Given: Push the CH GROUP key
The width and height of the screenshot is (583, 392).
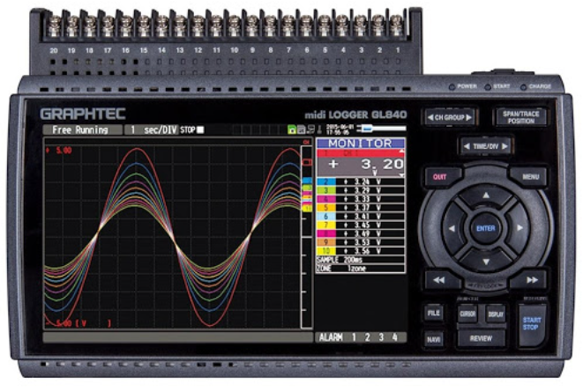Looking at the screenshot, I should (x=450, y=117).
